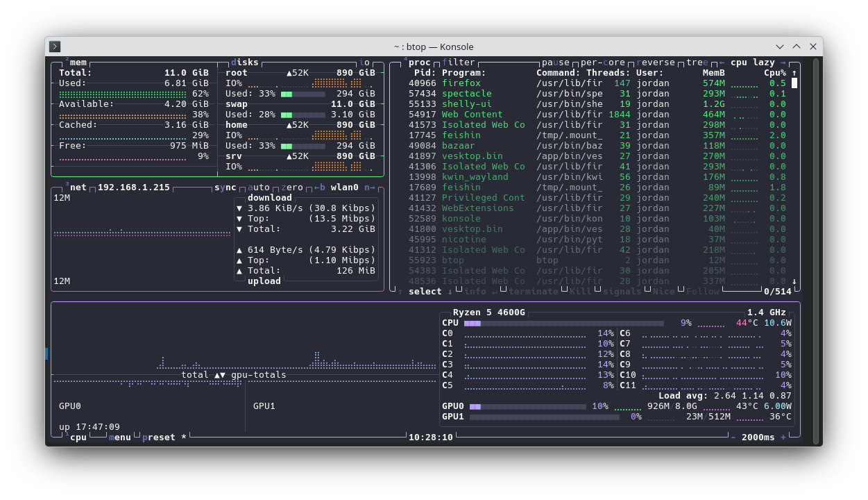
Task: Click the up arrow left of select
Action: pyautogui.click(x=400, y=292)
